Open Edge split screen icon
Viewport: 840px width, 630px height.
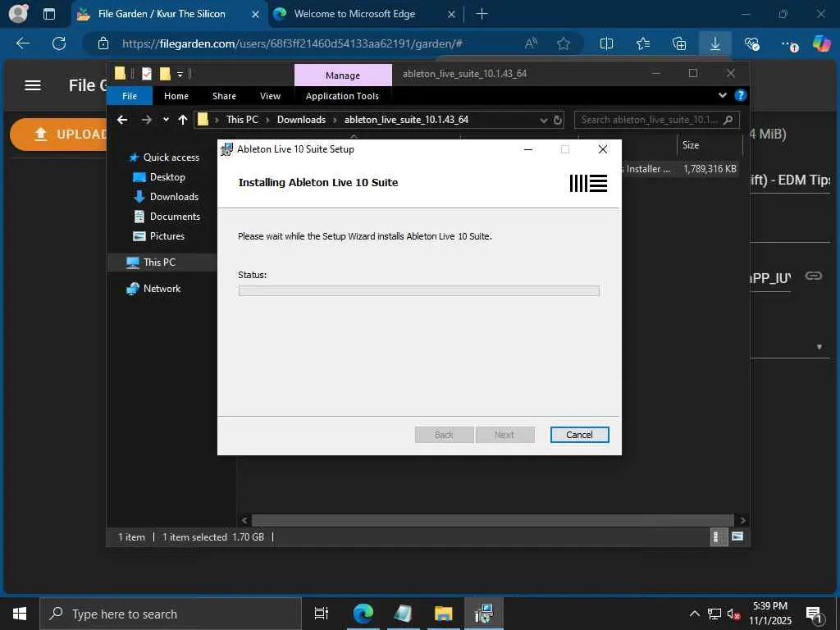pyautogui.click(x=606, y=43)
